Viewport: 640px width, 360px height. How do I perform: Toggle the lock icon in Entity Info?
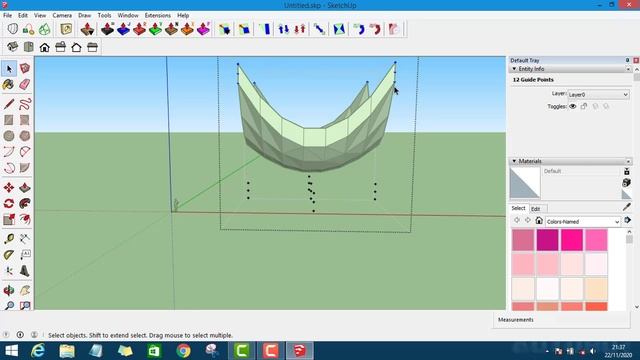(x=584, y=106)
